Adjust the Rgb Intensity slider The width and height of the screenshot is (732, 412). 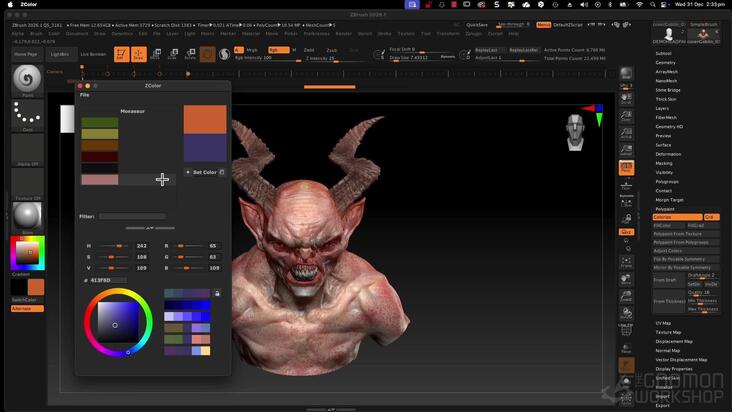click(x=268, y=59)
